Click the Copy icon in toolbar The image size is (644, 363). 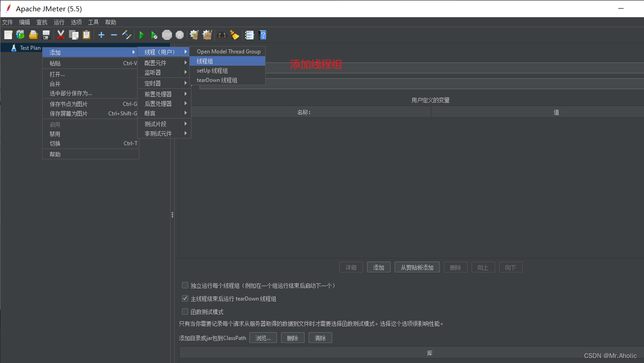[x=73, y=35]
